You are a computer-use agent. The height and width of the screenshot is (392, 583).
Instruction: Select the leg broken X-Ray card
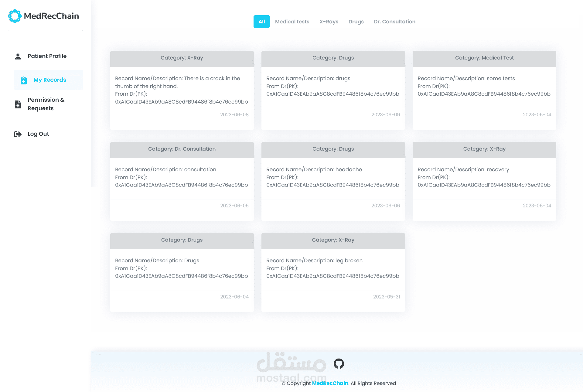pyautogui.click(x=333, y=268)
